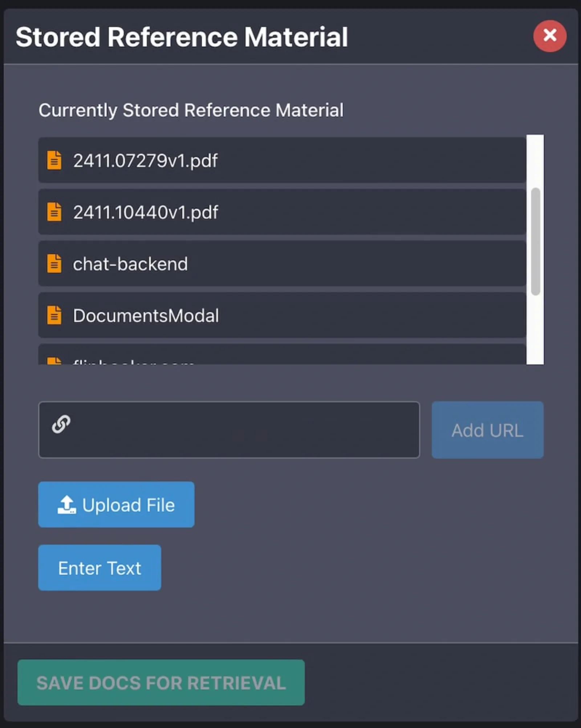The image size is (581, 728).
Task: Click the file icon next to chat-backend
Action: tap(54, 264)
